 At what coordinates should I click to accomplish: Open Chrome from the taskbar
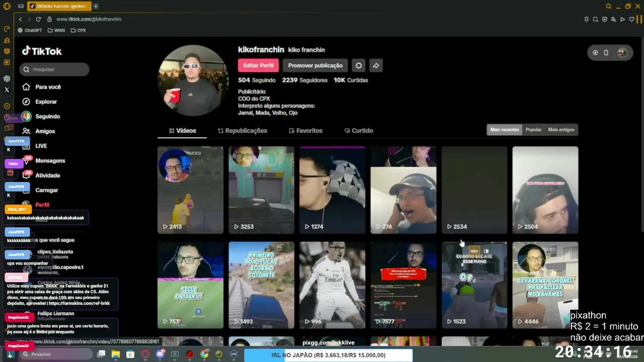coord(204,354)
